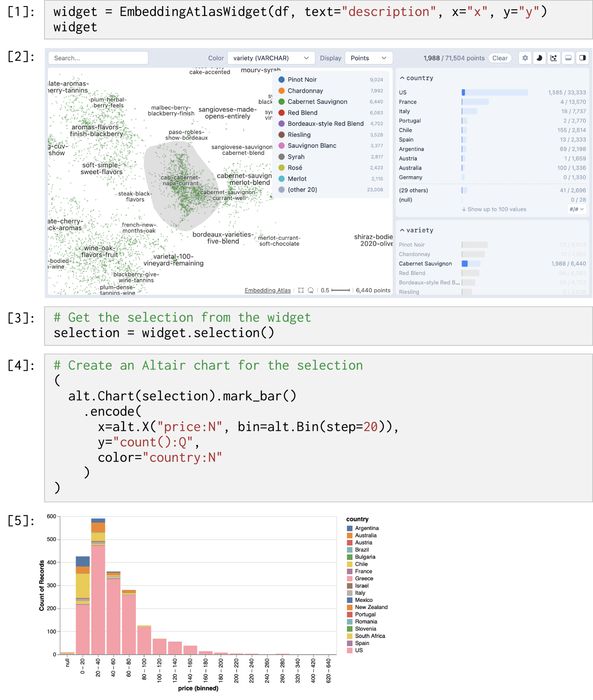
Task: Toggle the right sidebar panel icon
Action: pos(582,58)
